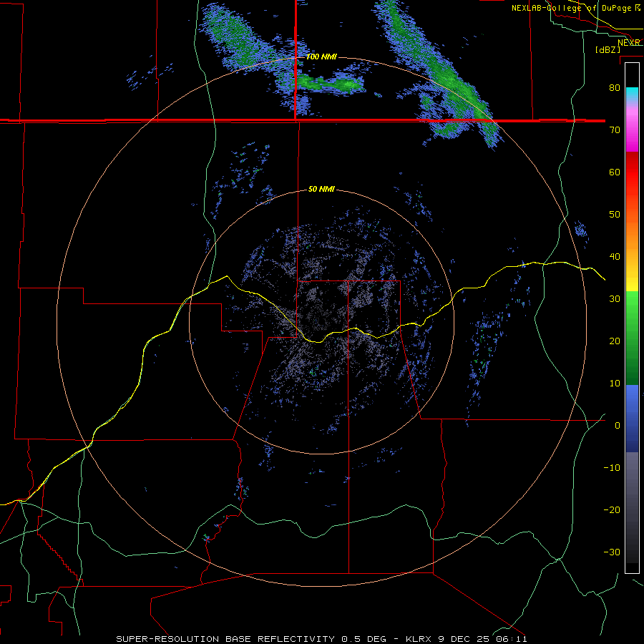644x644 pixels.
Task: Click the "0.5 DEG" elevation angle text
Action: [x=364, y=639]
